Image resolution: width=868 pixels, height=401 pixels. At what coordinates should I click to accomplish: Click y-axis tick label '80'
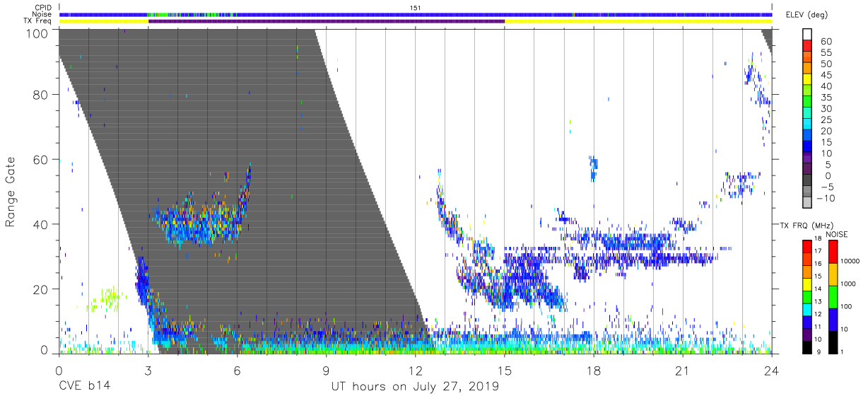click(40, 95)
